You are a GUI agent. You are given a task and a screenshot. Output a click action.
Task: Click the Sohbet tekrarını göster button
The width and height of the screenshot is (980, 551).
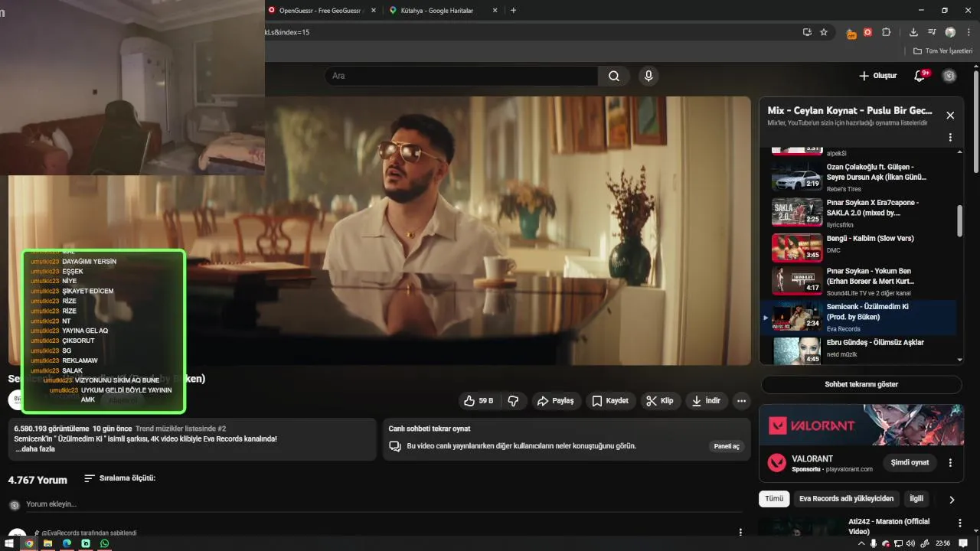(861, 384)
